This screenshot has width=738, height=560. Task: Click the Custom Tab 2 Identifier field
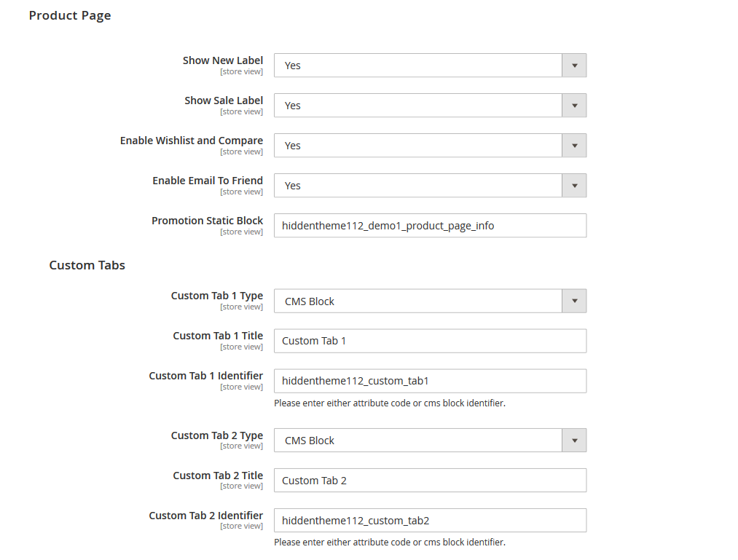tap(430, 520)
